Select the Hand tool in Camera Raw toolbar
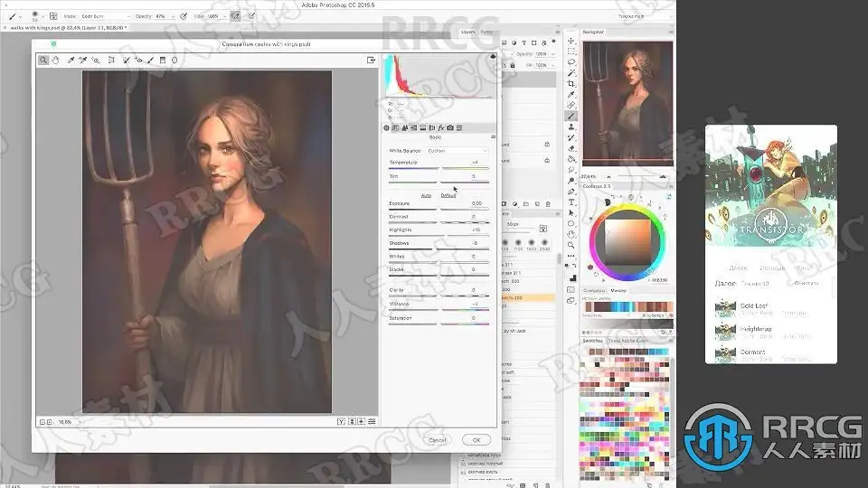The height and width of the screenshot is (488, 868). pos(55,60)
